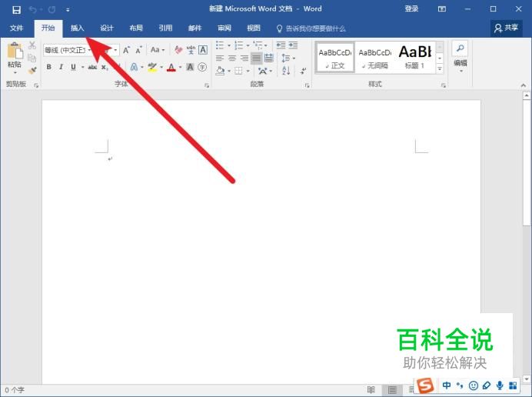Viewport: 532px width, 397px height.
Task: Click Shading paint bucket icon
Action: coord(220,71)
